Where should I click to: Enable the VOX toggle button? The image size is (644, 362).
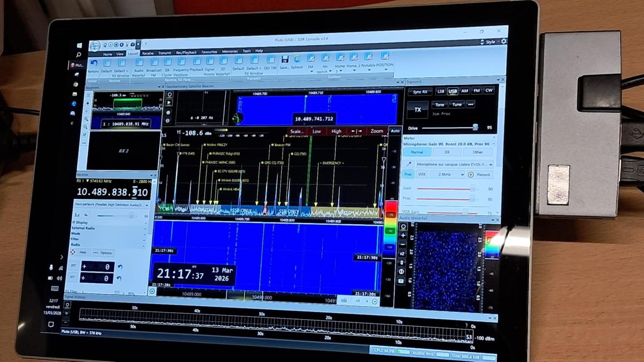coord(422,174)
